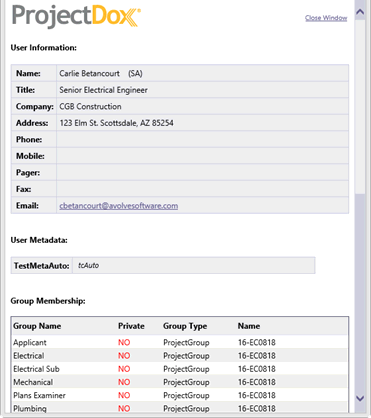This screenshot has height=418, width=371.
Task: Select the name Carlie Betancourt (SA)
Action: [101, 73]
